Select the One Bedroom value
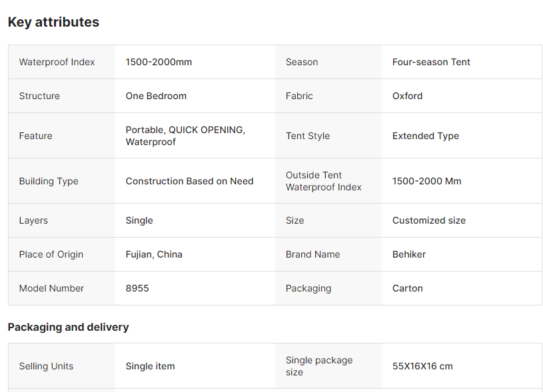 156,96
